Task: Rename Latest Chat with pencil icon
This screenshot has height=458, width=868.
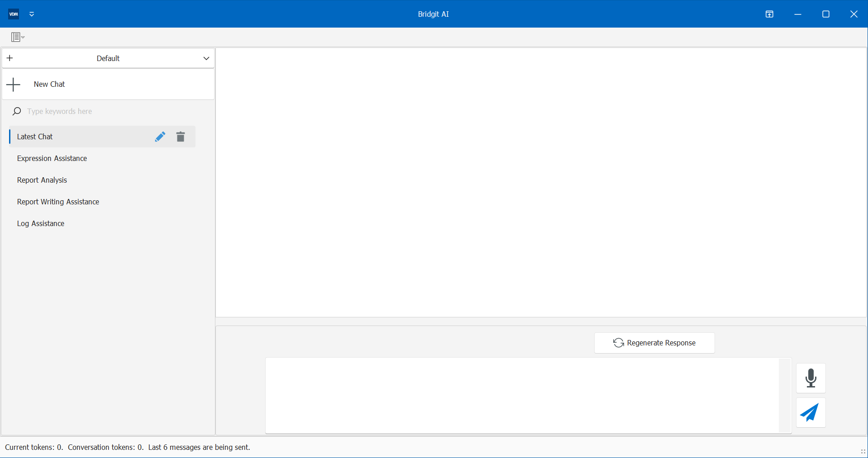Action: (x=160, y=137)
